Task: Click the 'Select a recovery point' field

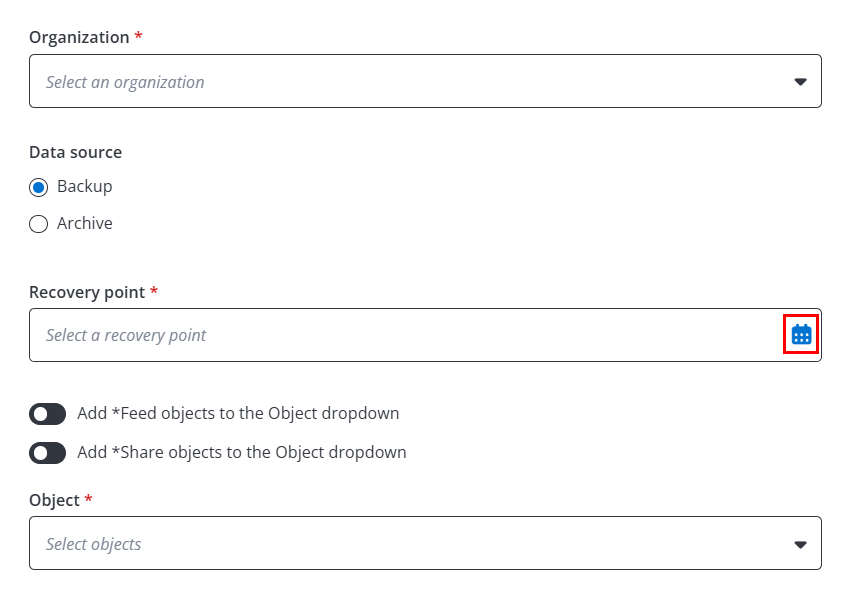Action: [400, 335]
